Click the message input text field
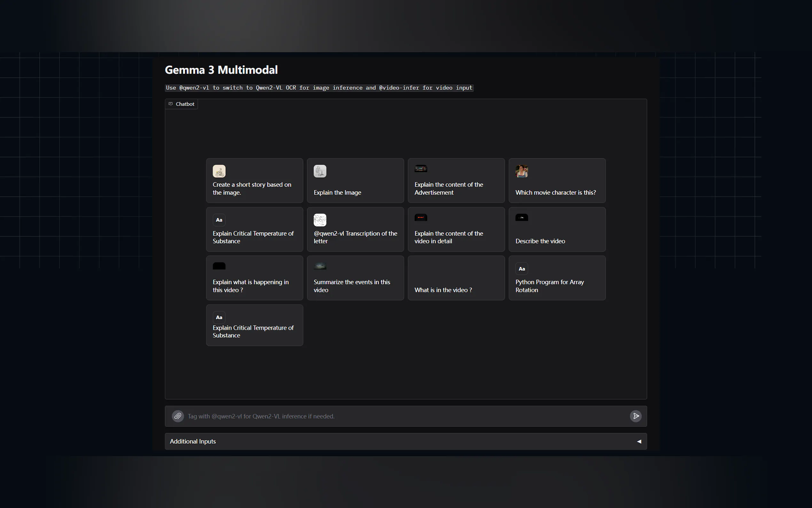This screenshot has height=508, width=812. 403,416
